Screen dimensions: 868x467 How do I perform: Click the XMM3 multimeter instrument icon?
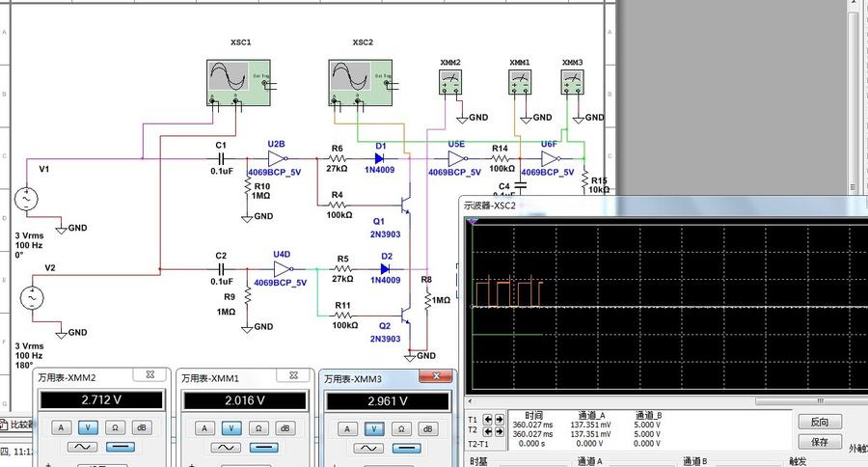(x=574, y=84)
